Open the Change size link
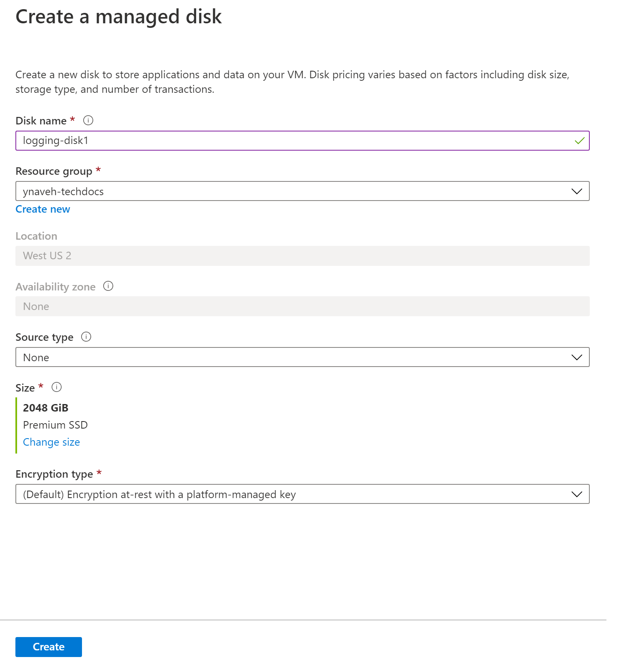 pos(51,442)
